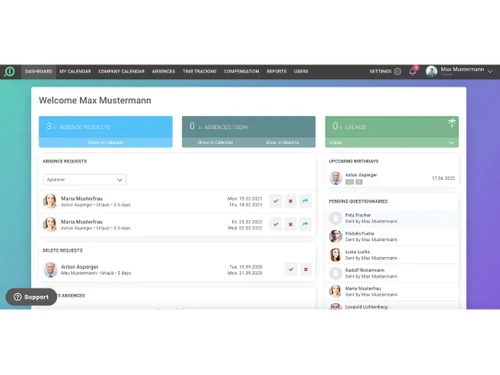This screenshot has width=500, height=375.
Task: Reject Maria Musterfrau request starting 15.02.2021
Action: click(290, 201)
